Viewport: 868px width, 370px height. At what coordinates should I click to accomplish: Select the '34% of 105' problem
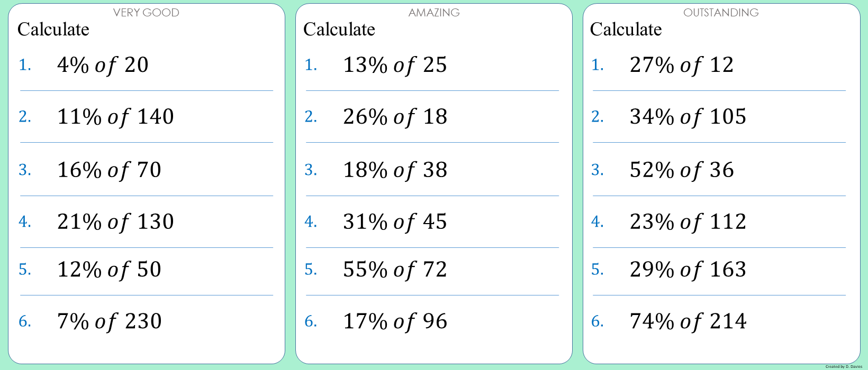(688, 117)
